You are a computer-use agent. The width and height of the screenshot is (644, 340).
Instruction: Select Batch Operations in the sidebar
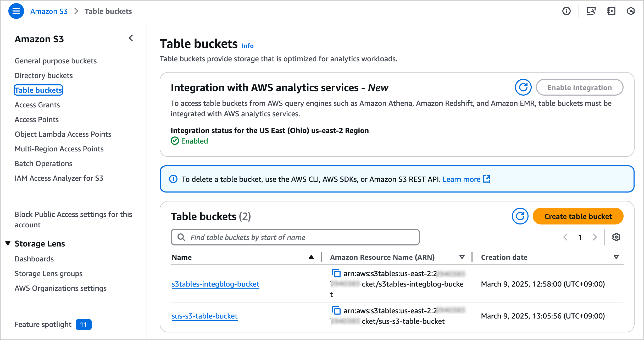(x=43, y=163)
